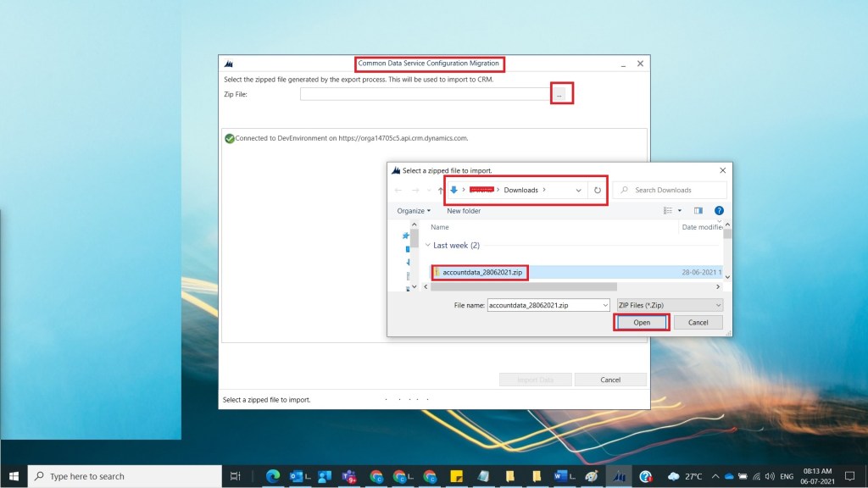Toggle the preview pane icon

tap(698, 210)
